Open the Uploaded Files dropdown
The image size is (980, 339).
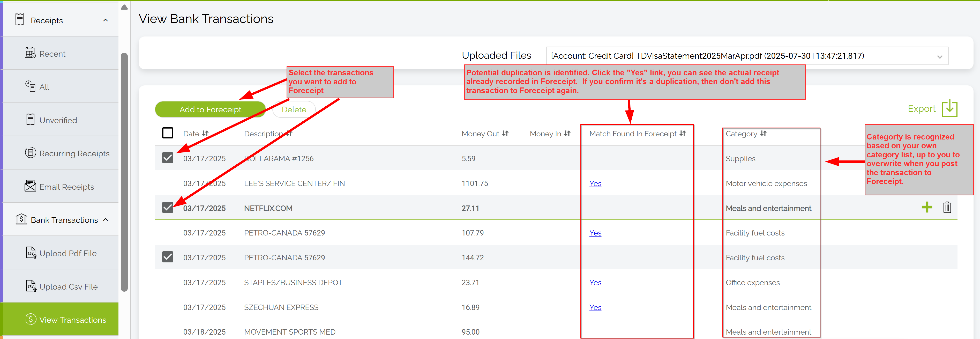click(x=747, y=56)
